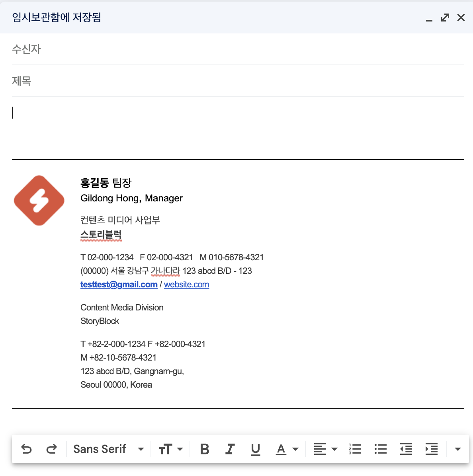Viewport: 473px width, 476px height.
Task: Click the Content Media Division line
Action: pyautogui.click(x=122, y=308)
